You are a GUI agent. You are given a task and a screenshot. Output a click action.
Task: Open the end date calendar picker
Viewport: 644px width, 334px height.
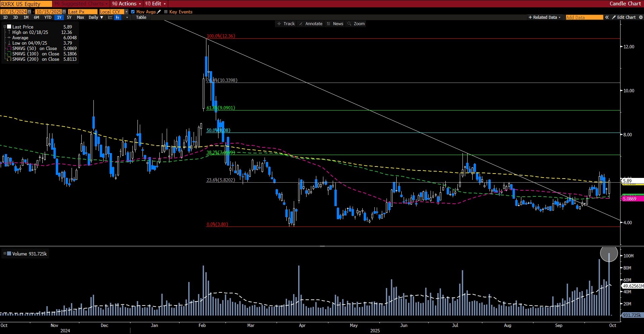pos(64,12)
